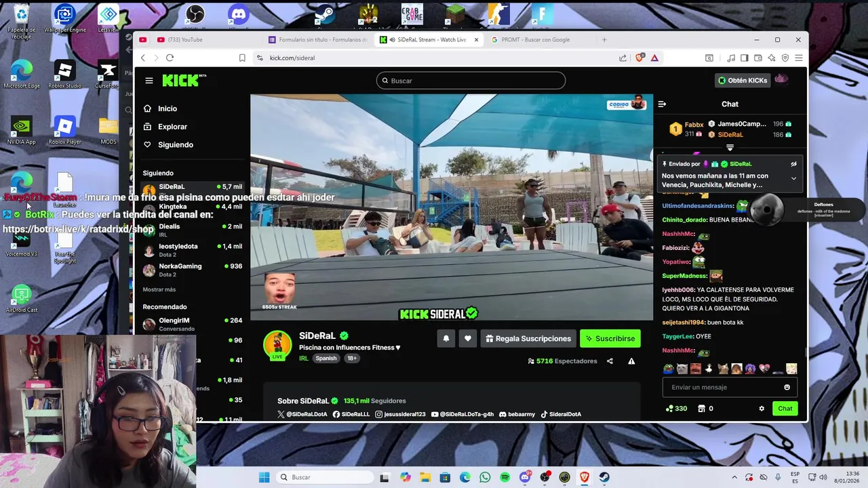
Task: Click the address bar kick.com/sideral
Action: (434, 58)
